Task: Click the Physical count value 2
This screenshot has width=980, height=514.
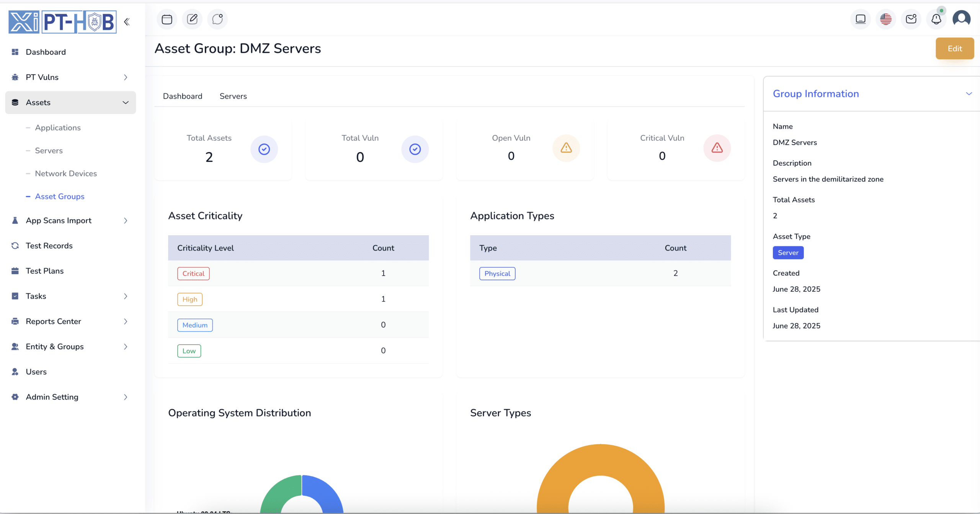Action: click(676, 273)
